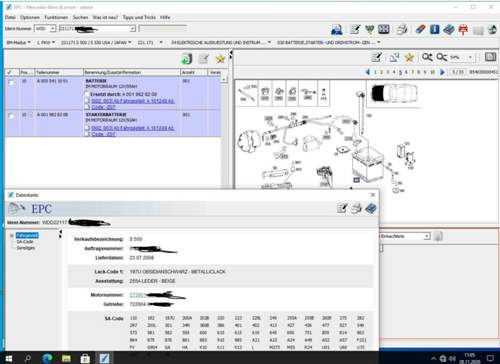Tick the checkbox for the BATTERIE row
Viewport: 500px width, 364px height.
tap(11, 82)
